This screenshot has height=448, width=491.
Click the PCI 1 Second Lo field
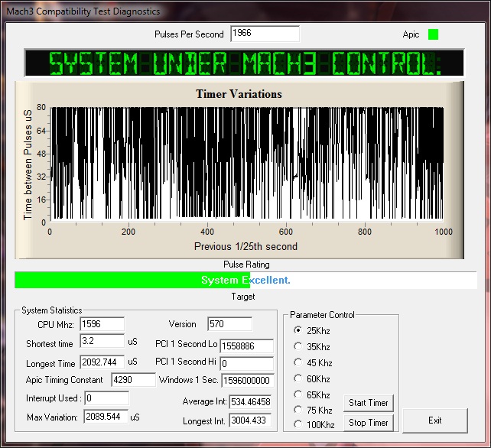[x=247, y=346]
